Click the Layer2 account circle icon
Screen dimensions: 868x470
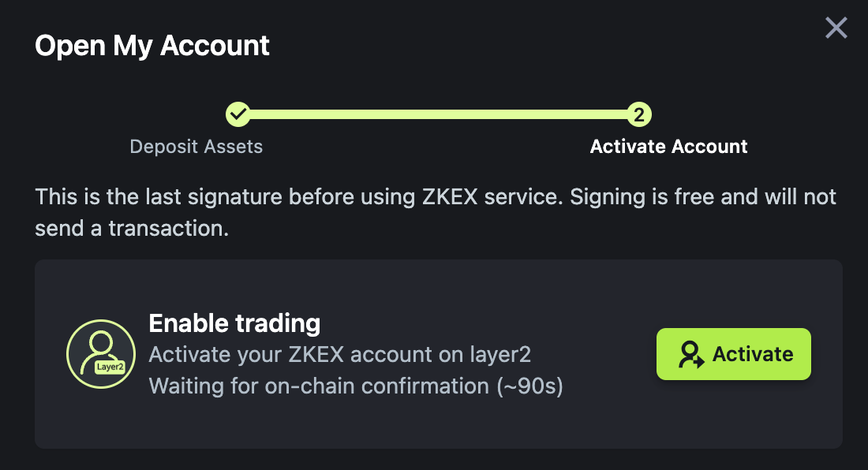tap(100, 353)
